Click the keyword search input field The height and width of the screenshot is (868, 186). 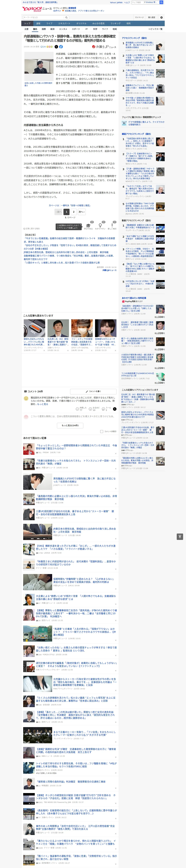(44, 17)
